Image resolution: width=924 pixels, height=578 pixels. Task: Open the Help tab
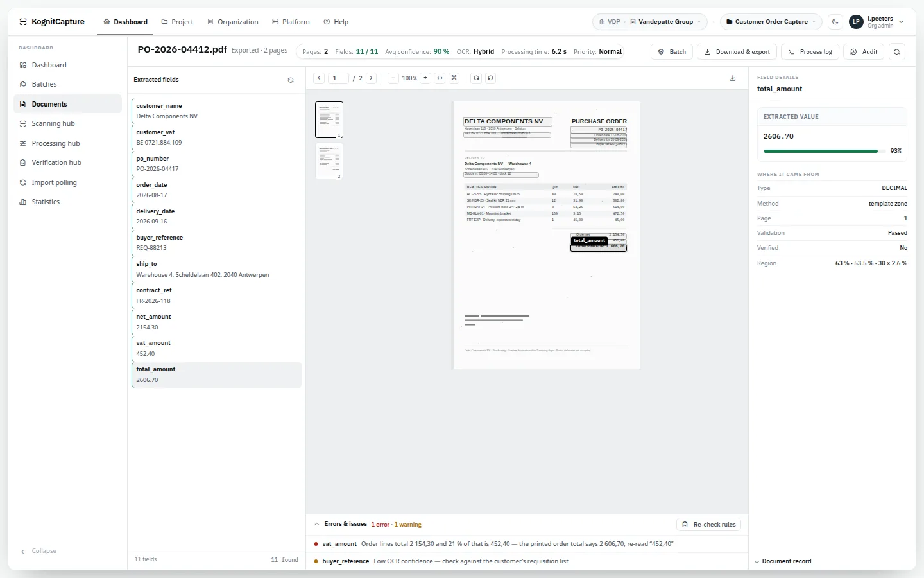[336, 22]
